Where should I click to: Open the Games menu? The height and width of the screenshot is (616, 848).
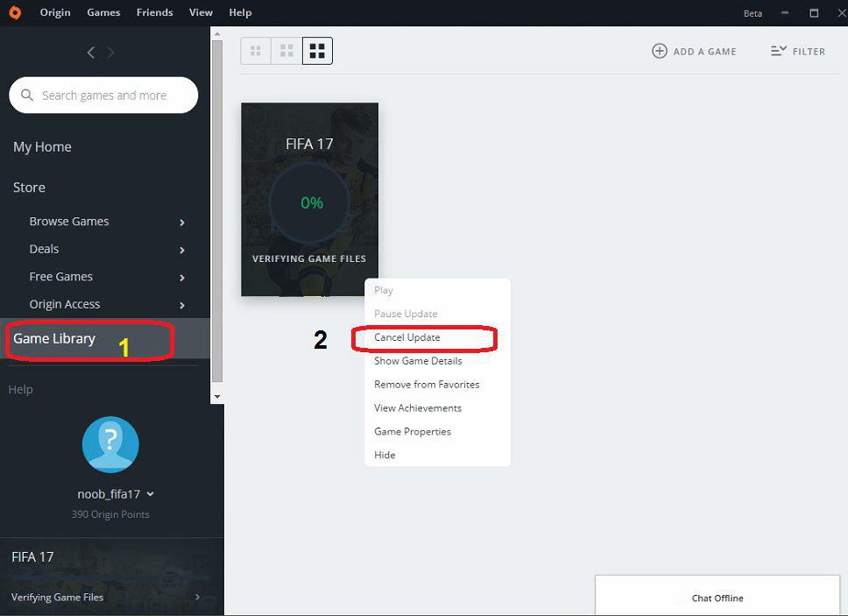[103, 12]
